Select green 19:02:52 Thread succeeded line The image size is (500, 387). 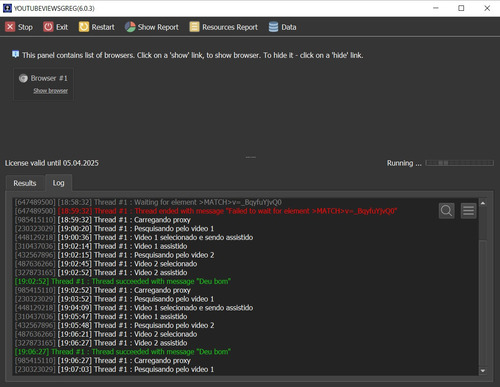point(123,281)
